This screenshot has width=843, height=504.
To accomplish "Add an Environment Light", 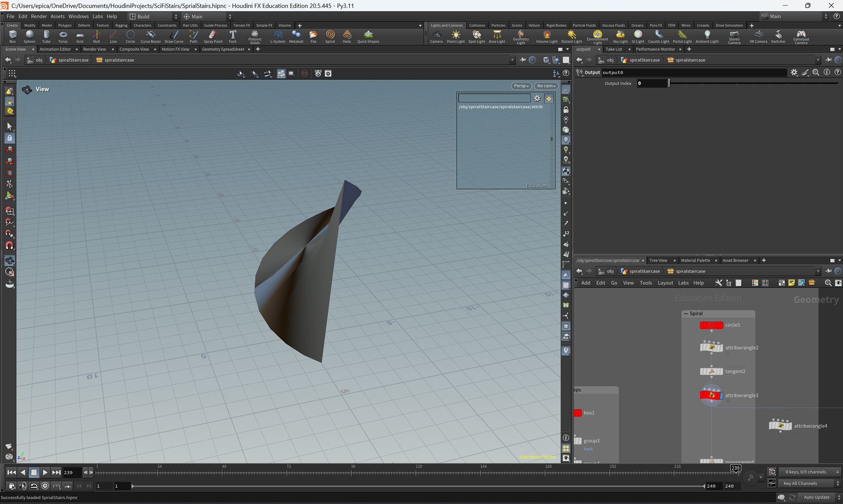I will click(598, 37).
